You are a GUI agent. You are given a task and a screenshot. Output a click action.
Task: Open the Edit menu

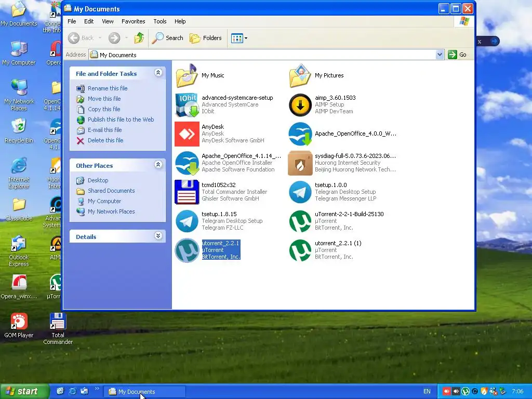89,21
